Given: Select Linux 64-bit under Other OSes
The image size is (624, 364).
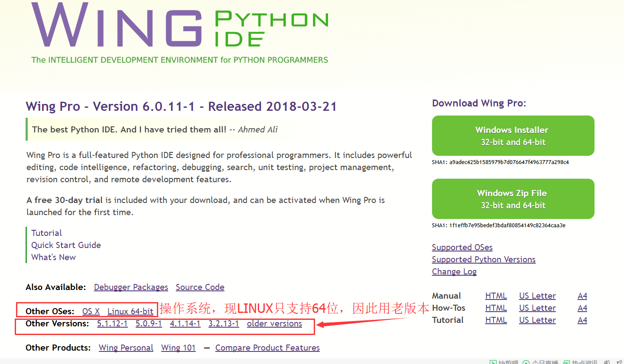Looking at the screenshot, I should [x=130, y=311].
